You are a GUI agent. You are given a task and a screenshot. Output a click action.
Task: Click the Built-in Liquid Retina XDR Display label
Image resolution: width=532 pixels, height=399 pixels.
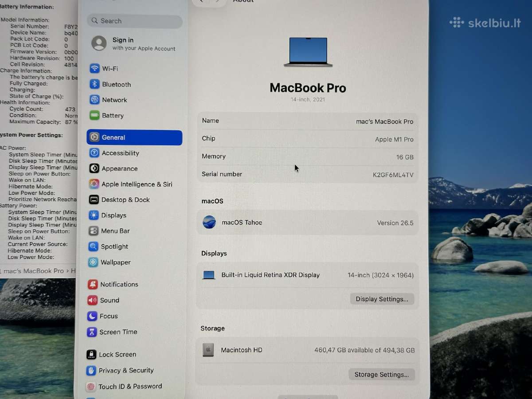[270, 275]
